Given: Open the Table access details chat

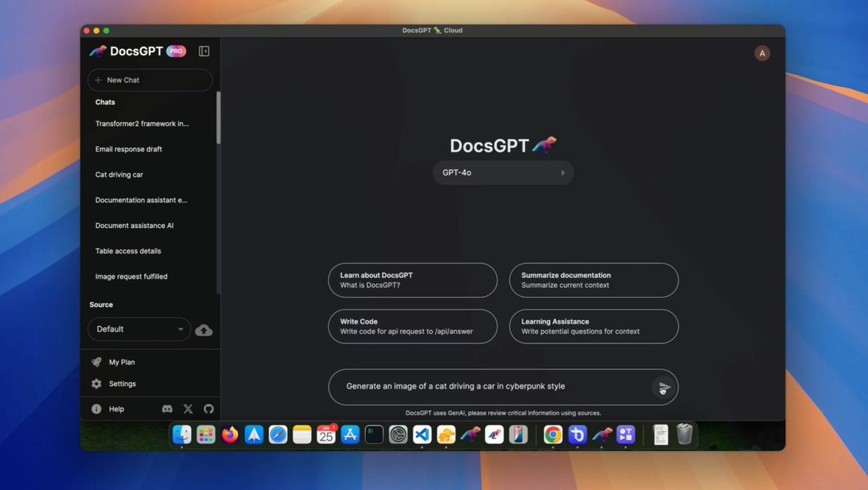Looking at the screenshot, I should click(128, 251).
